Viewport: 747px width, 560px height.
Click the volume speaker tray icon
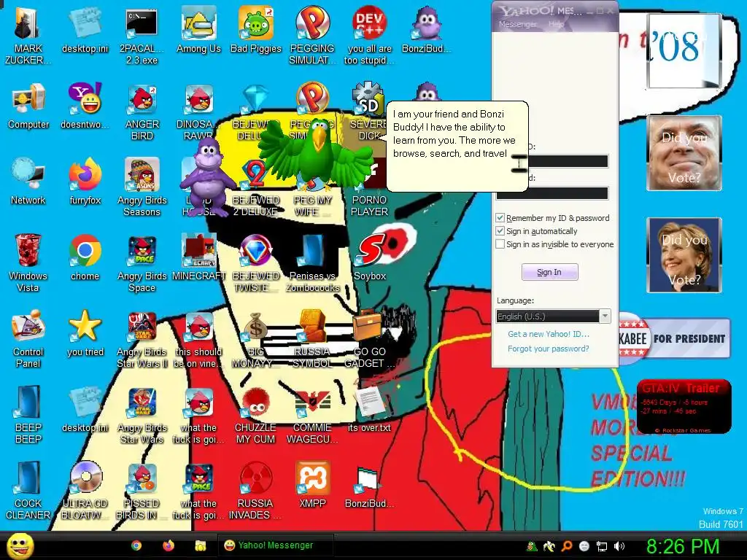(619, 546)
